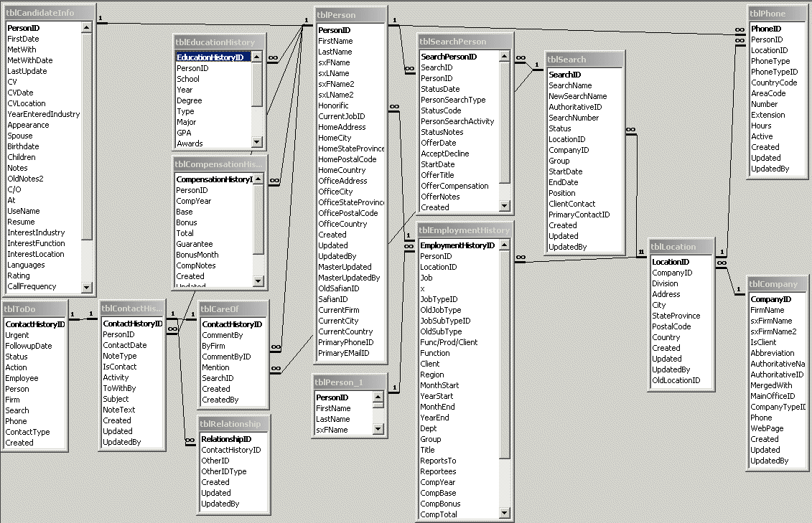The image size is (812, 523).
Task: Select the tblEmploymentHistory title bar
Action: (x=465, y=230)
